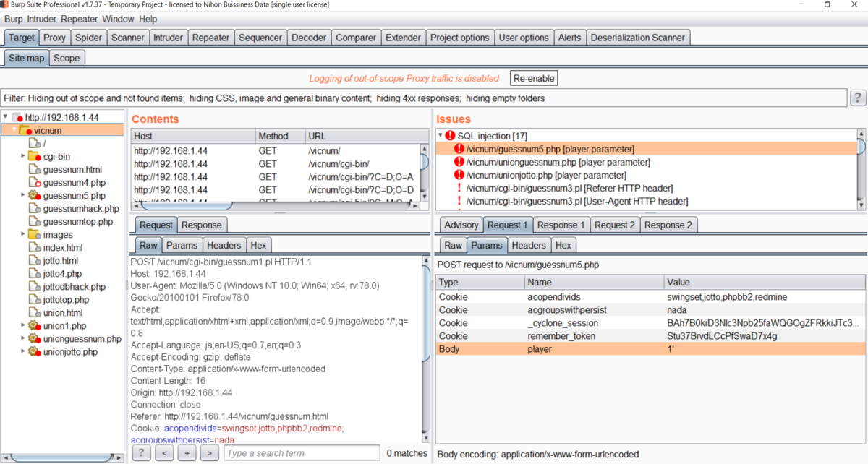Expand the unionguessnum.php node
This screenshot has height=464, width=868.
pyautogui.click(x=23, y=339)
